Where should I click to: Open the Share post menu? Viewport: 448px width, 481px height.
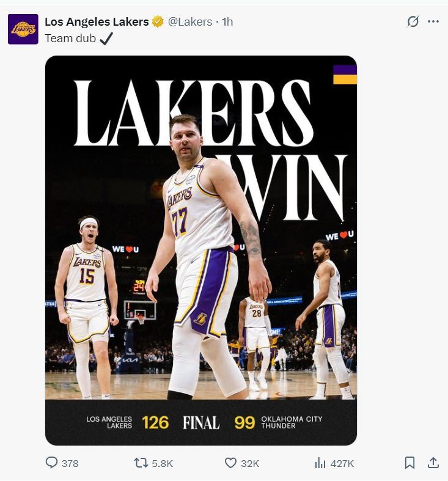pyautogui.click(x=433, y=463)
